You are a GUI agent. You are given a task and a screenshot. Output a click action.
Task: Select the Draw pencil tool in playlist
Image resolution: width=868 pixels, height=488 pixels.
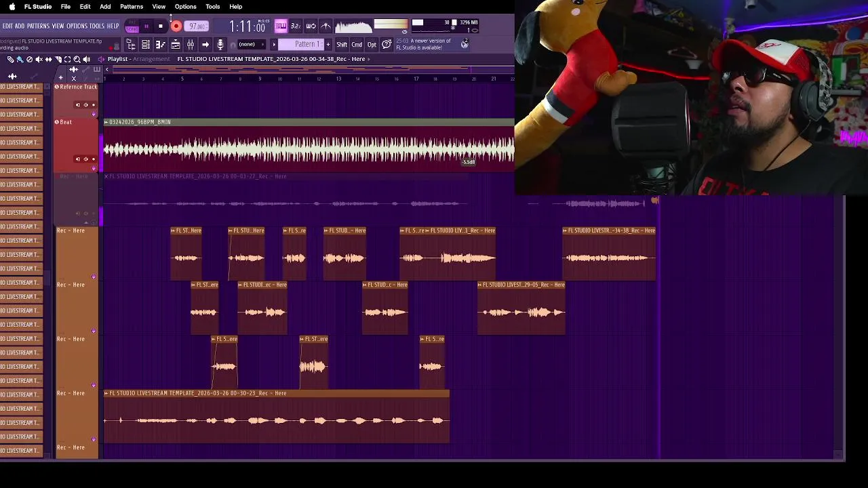[10, 60]
